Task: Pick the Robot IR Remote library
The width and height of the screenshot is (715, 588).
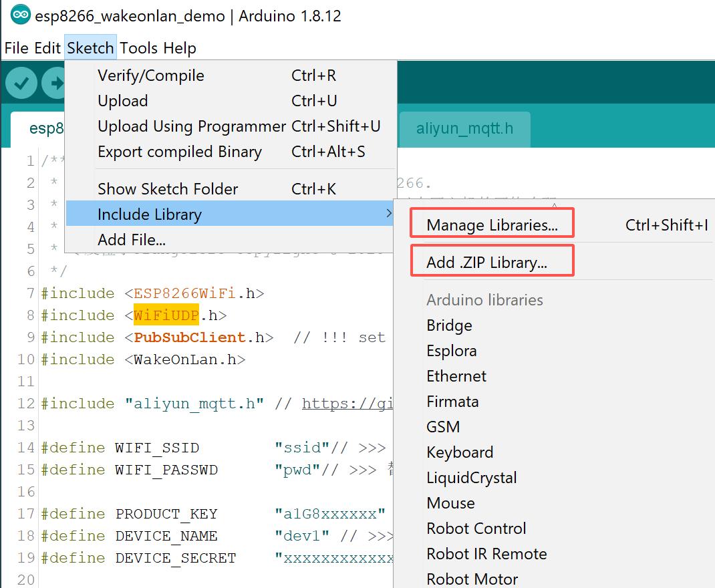Action: click(x=486, y=554)
